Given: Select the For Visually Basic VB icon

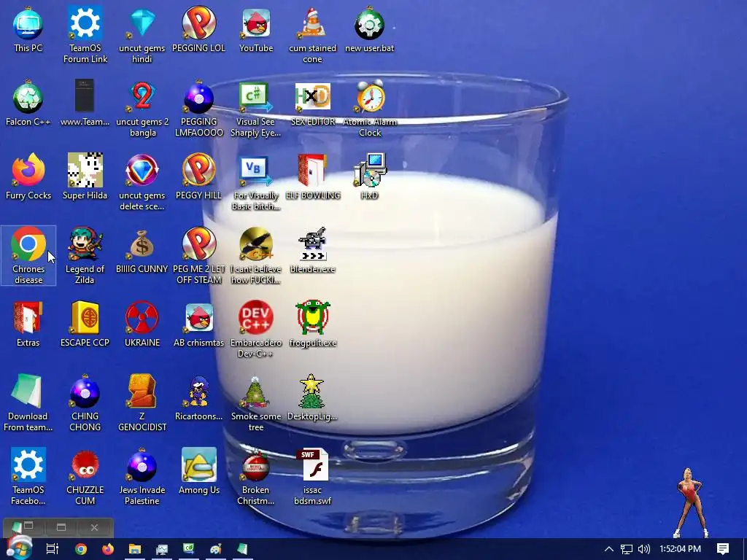Looking at the screenshot, I should point(256,182).
